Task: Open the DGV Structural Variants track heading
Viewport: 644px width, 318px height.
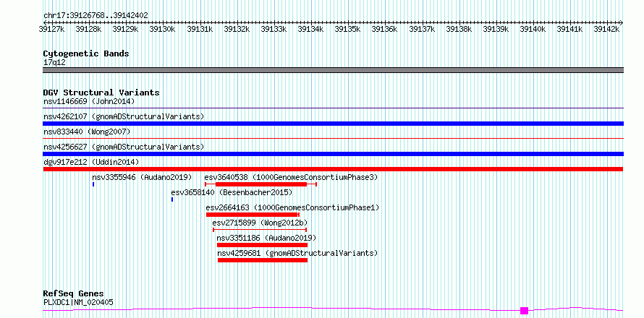Action: (x=101, y=93)
